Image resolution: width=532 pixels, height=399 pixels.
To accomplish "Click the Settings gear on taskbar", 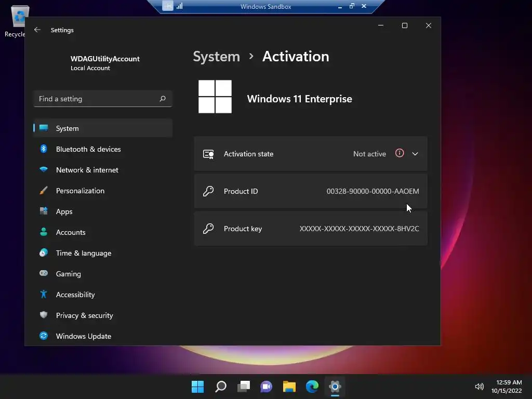I will pyautogui.click(x=335, y=387).
